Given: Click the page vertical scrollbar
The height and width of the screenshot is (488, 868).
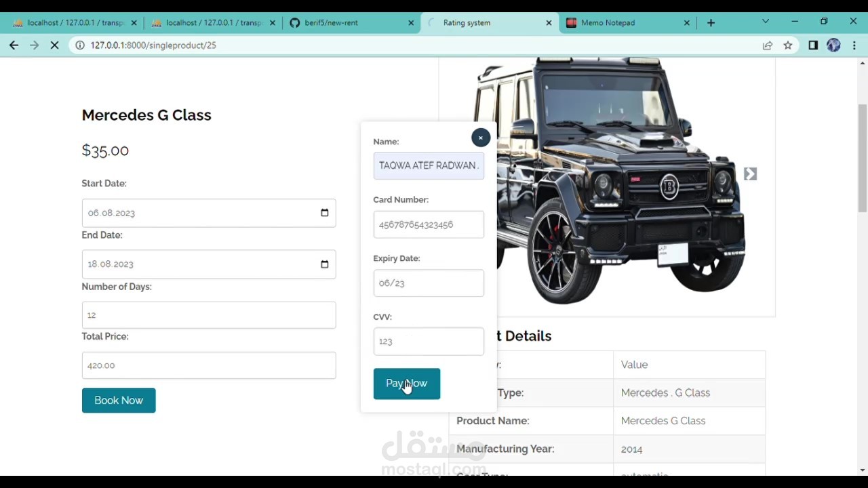Looking at the screenshot, I should 863,159.
